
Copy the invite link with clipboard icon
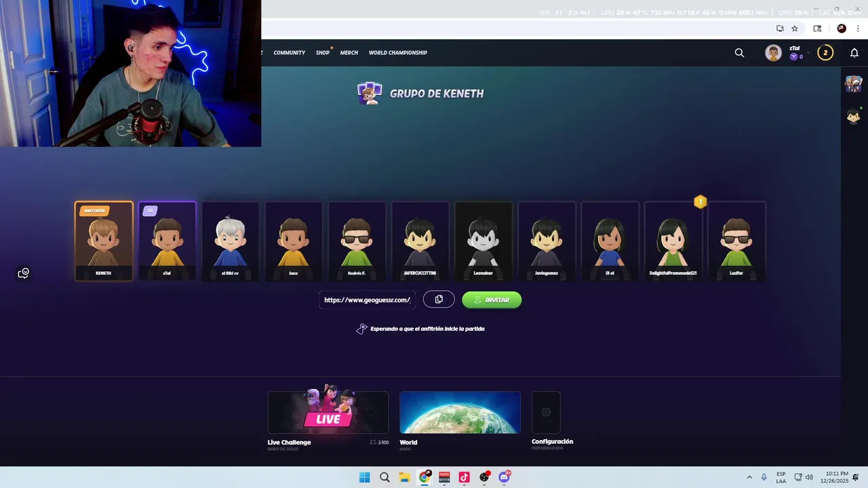(x=439, y=300)
